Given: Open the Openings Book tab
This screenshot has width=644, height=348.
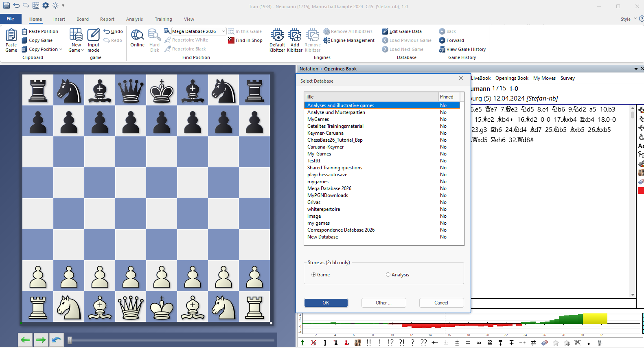Looking at the screenshot, I should (x=512, y=78).
